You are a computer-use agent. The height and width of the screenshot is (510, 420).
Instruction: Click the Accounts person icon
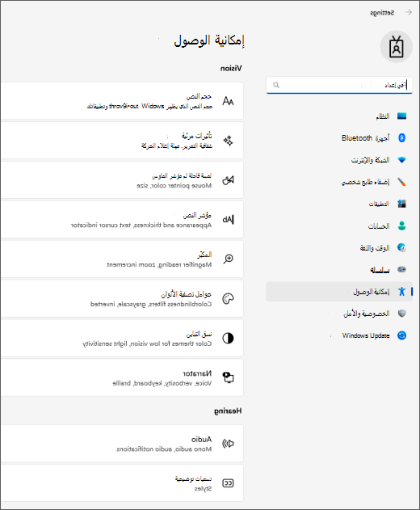tap(401, 225)
